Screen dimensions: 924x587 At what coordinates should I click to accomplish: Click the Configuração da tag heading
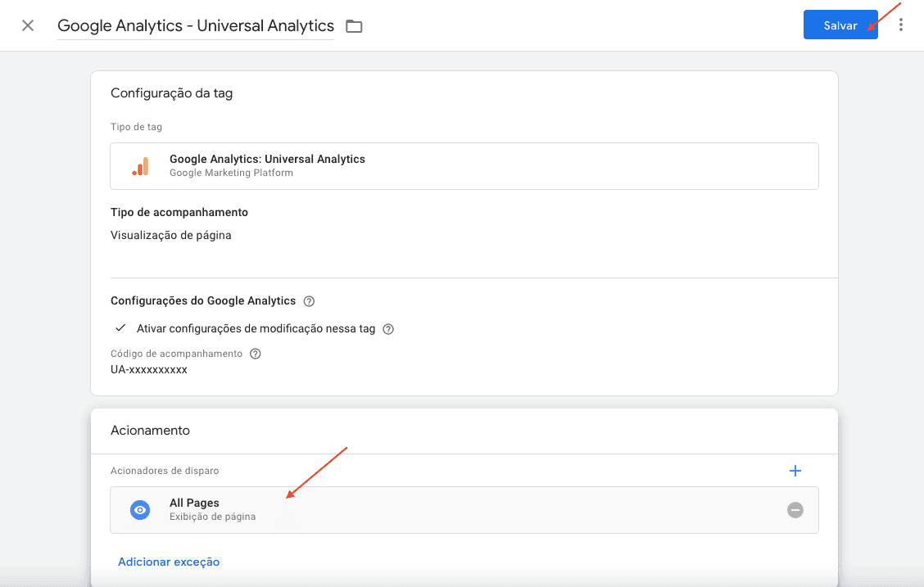tap(171, 93)
